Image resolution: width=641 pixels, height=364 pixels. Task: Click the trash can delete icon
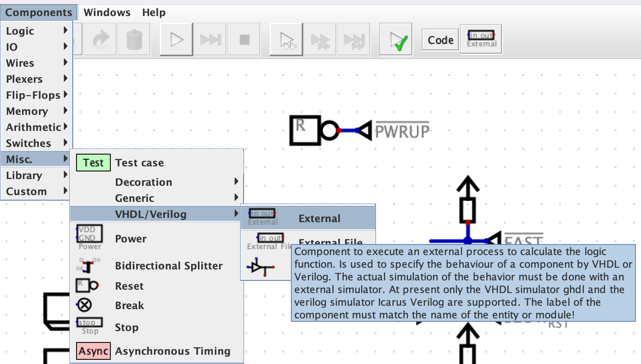click(134, 40)
